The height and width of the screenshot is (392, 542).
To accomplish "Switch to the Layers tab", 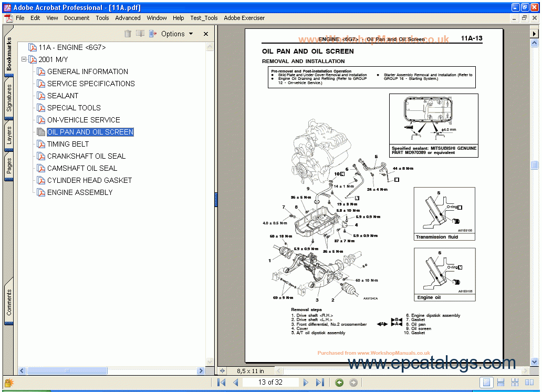I will click(x=8, y=136).
